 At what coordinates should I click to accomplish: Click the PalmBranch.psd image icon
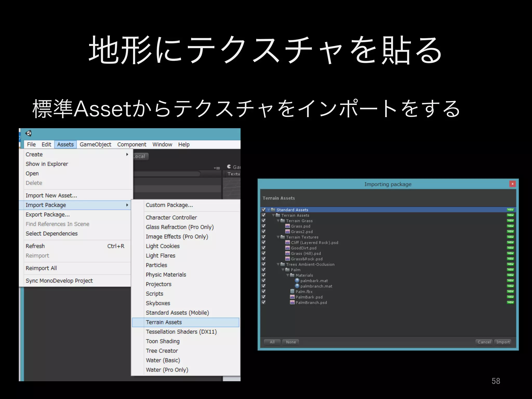[292, 302]
